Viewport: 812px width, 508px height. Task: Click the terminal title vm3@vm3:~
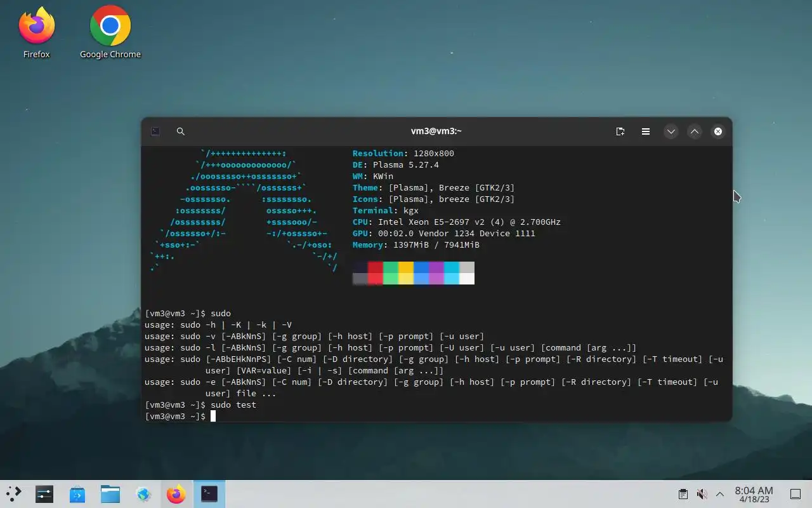click(x=436, y=131)
